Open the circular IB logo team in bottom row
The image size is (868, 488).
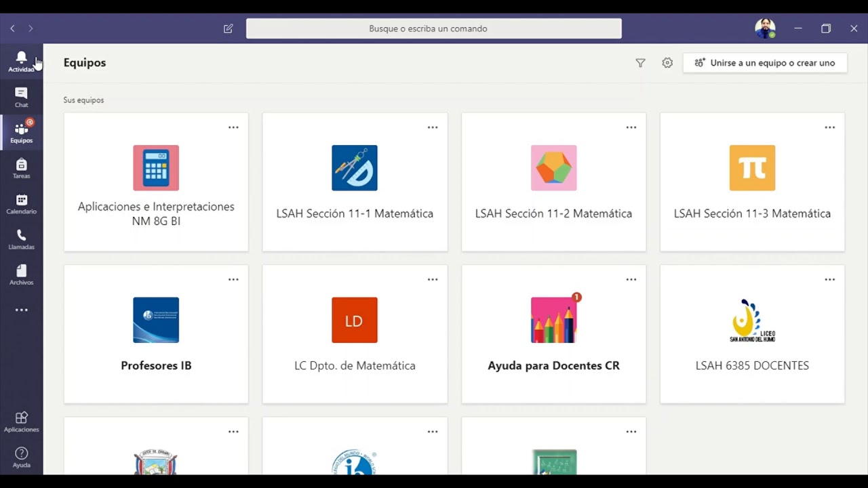[355, 462]
